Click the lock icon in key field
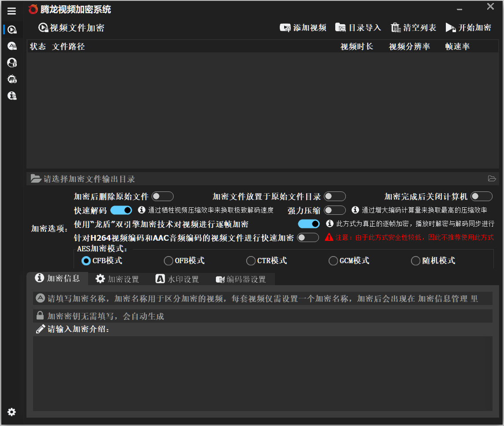Screen dimensions: 504x426 point(40,316)
